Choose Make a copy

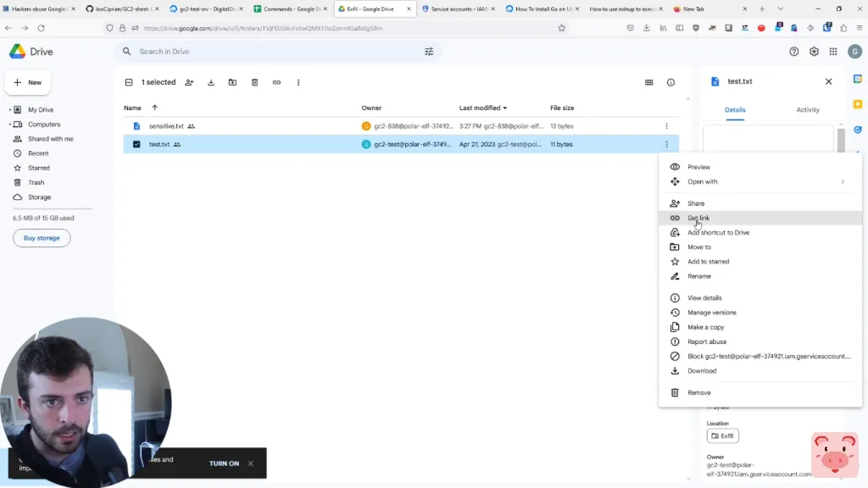[x=760, y=327]
